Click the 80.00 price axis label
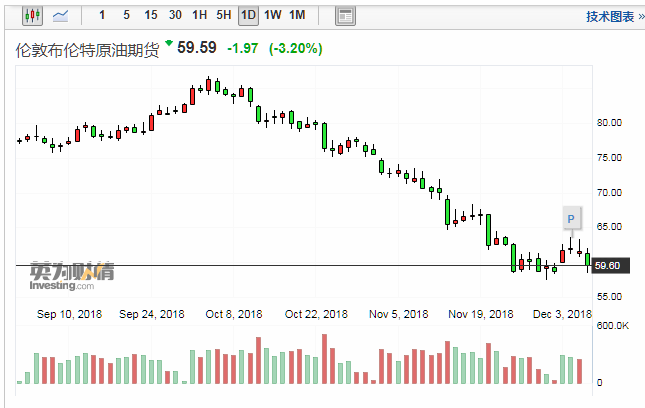Image resolution: width=645 pixels, height=408 pixels. [x=609, y=123]
